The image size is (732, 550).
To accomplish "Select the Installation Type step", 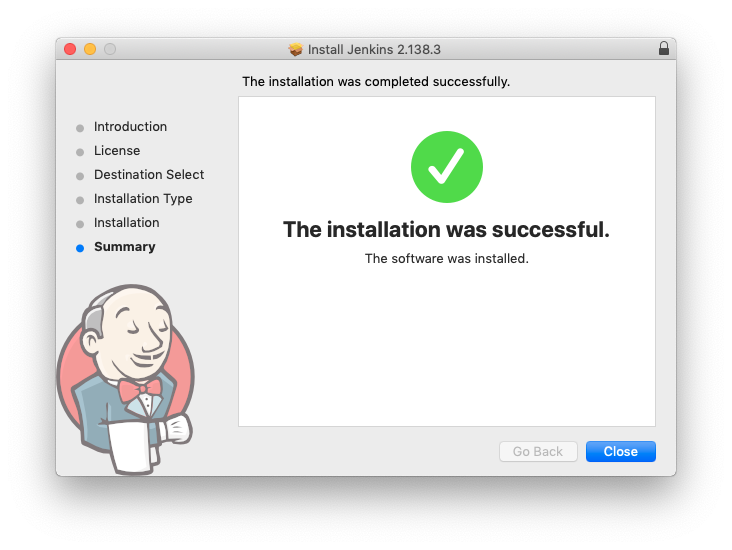I will (143, 199).
